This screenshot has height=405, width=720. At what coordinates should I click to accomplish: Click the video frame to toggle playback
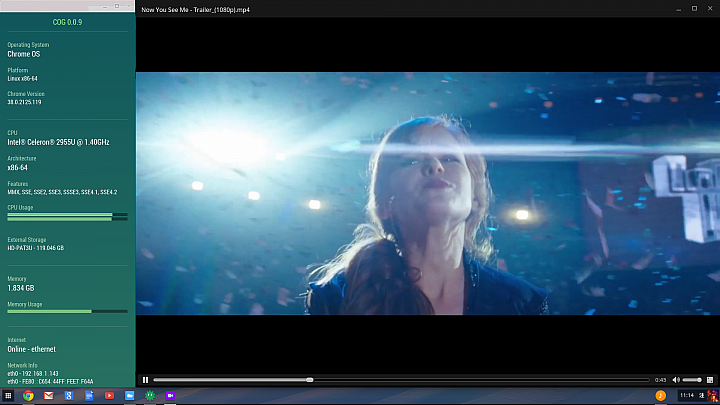coord(428,193)
